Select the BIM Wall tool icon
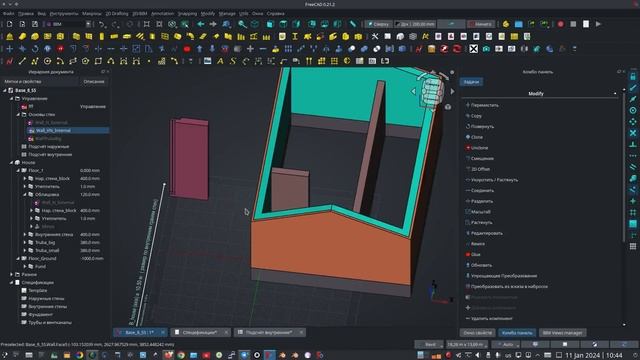The width and height of the screenshot is (640, 360). 76,36
